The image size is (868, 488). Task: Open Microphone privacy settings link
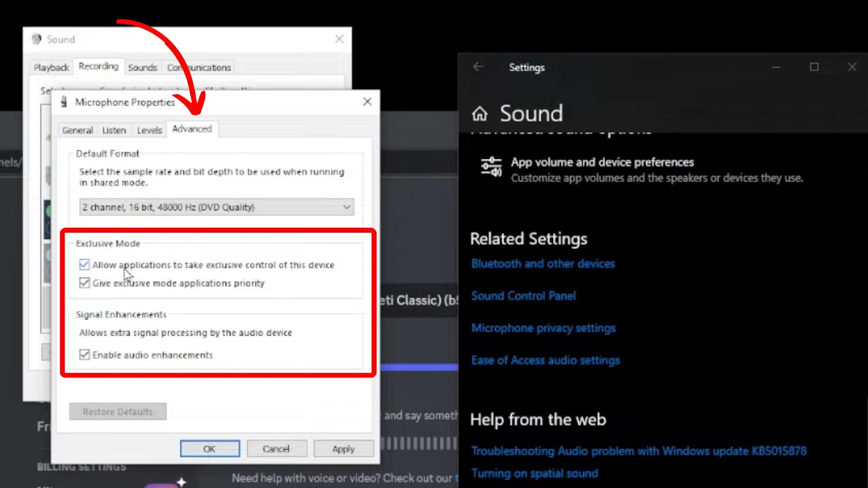[543, 328]
